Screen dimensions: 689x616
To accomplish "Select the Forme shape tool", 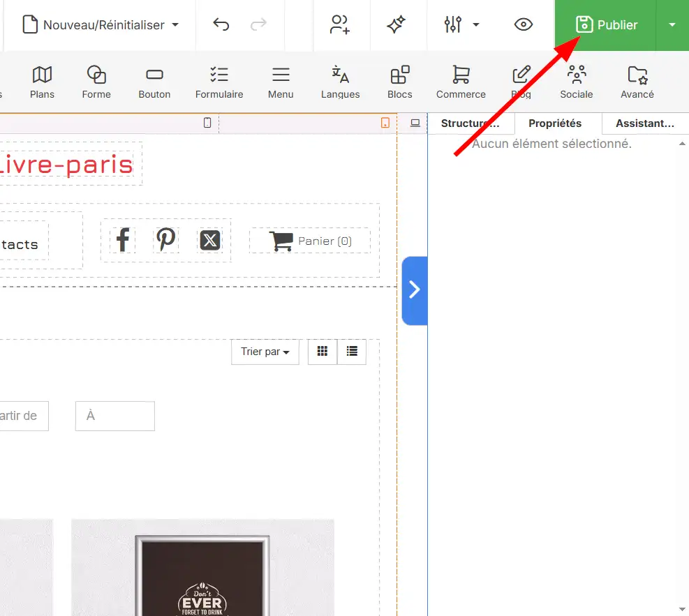I will pos(96,82).
